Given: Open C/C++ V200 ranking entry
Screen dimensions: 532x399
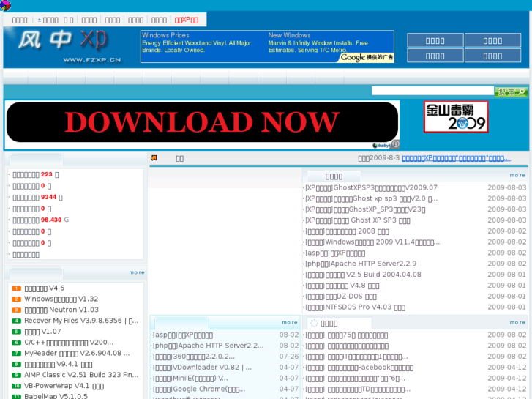Looking at the screenshot, I should click(69, 343).
